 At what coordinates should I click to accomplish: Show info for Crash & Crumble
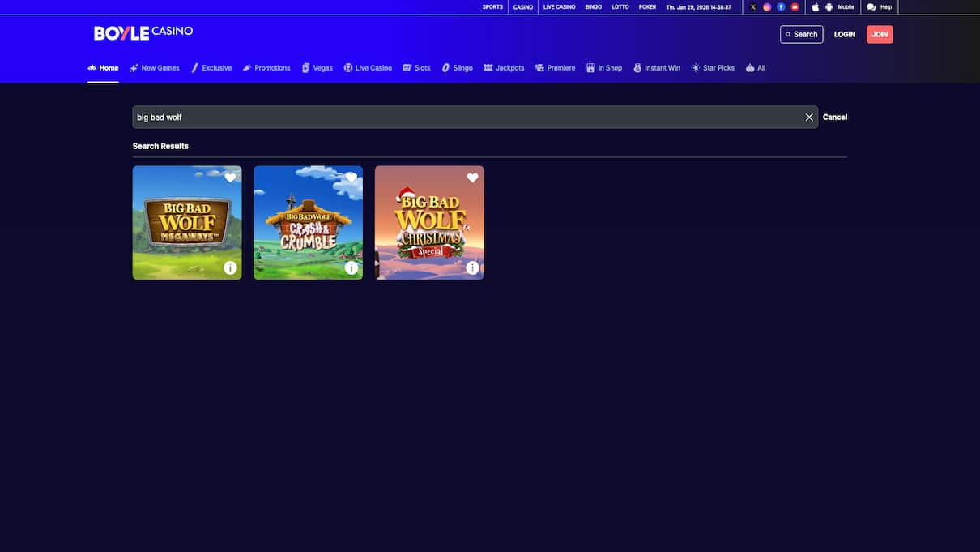coord(349,266)
